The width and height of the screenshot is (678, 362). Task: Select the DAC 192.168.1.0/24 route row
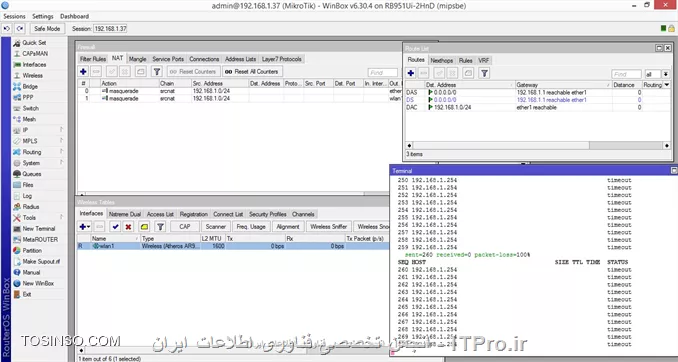tap(538, 108)
